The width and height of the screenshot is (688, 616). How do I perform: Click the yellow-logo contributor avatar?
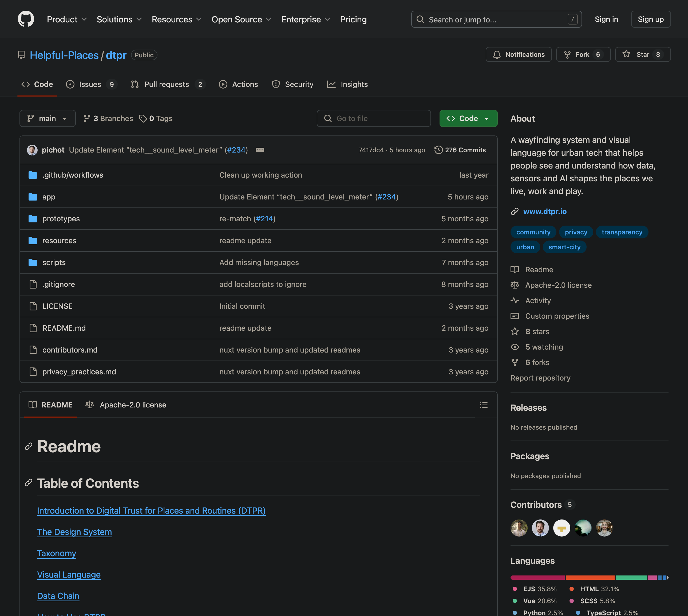coord(562,528)
